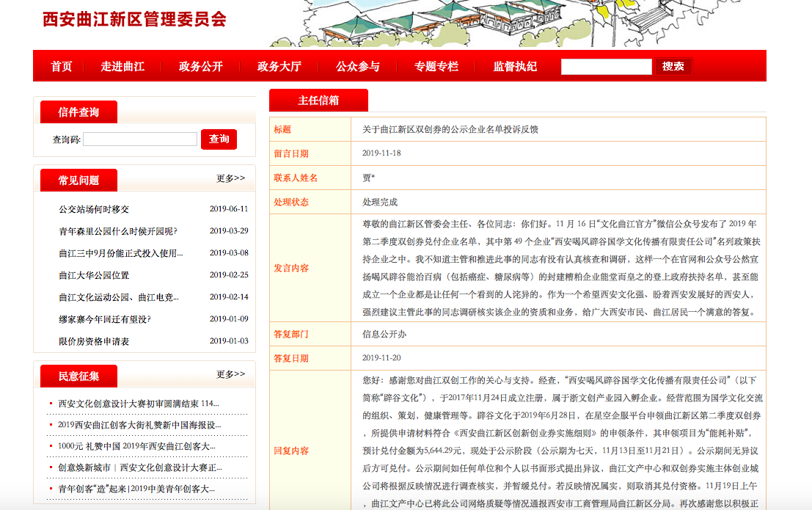The height and width of the screenshot is (510, 812).
Task: Expand 更多>> next to 常见问题
Action: [230, 178]
